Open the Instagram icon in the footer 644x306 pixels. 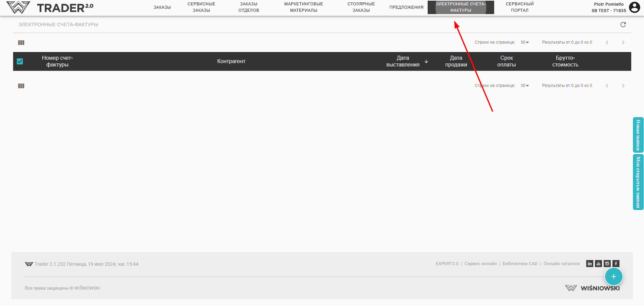(x=607, y=264)
